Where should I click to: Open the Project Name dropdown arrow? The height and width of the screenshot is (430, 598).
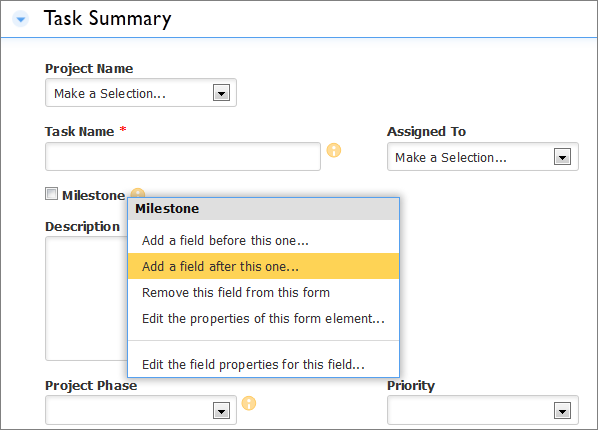tap(221, 93)
